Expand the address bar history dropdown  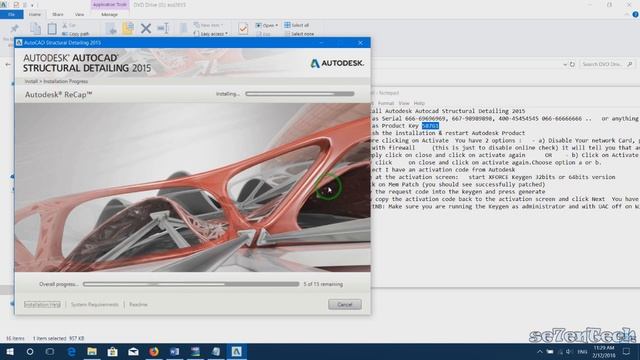[565, 64]
